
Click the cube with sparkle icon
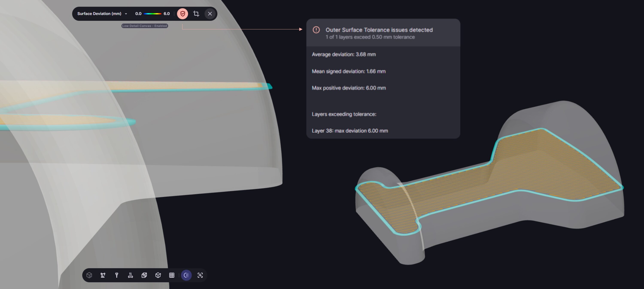coord(158,275)
